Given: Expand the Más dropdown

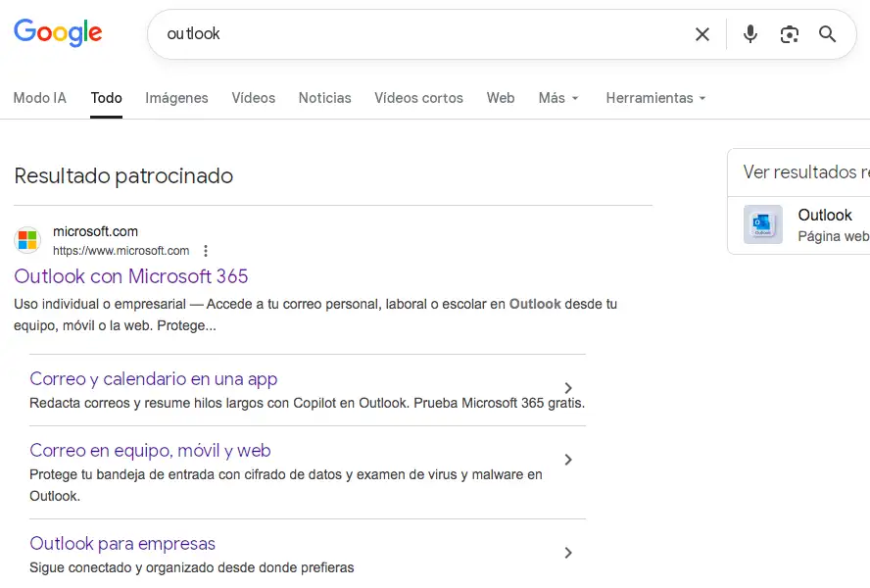Looking at the screenshot, I should [x=558, y=98].
